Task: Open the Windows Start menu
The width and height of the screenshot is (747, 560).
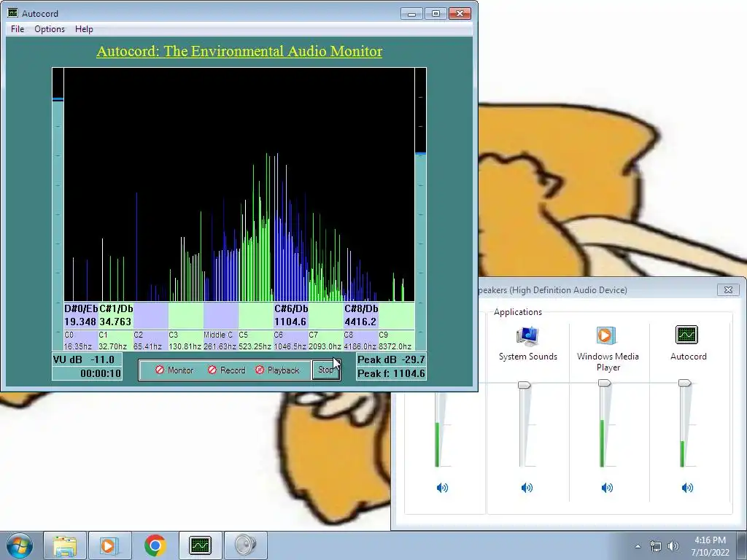Action: click(x=20, y=545)
